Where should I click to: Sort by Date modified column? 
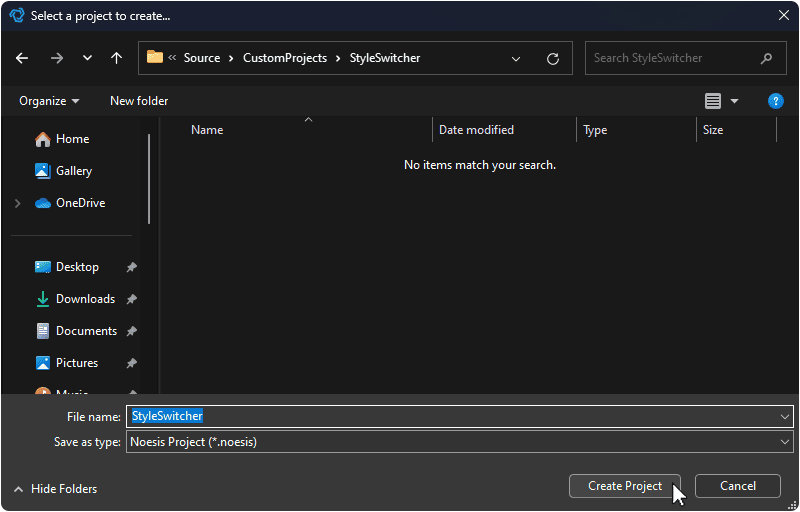[x=476, y=130]
